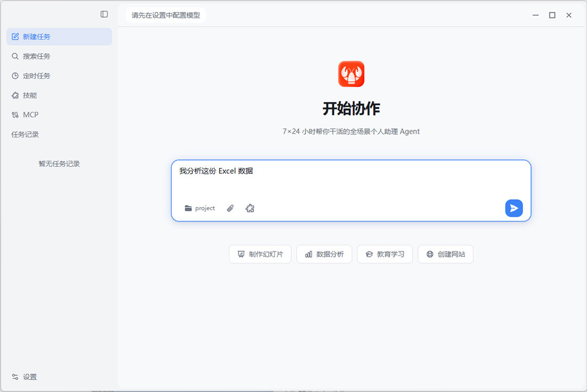587x392 pixels.
Task: Open 搜索任务 in the sidebar
Action: click(x=59, y=56)
